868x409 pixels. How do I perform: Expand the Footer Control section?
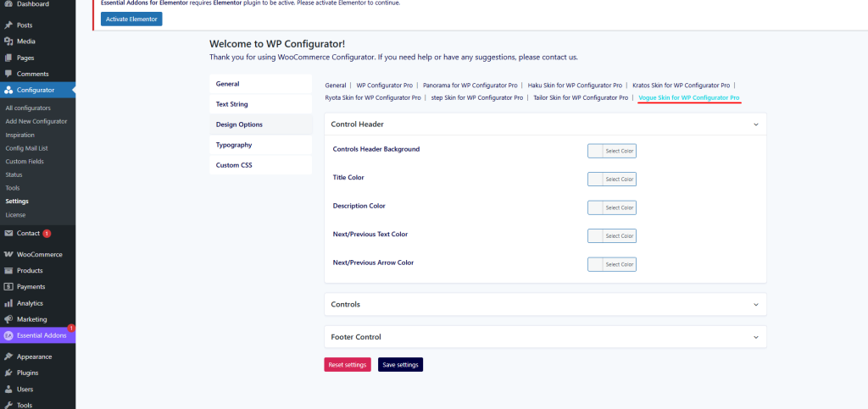pyautogui.click(x=755, y=337)
